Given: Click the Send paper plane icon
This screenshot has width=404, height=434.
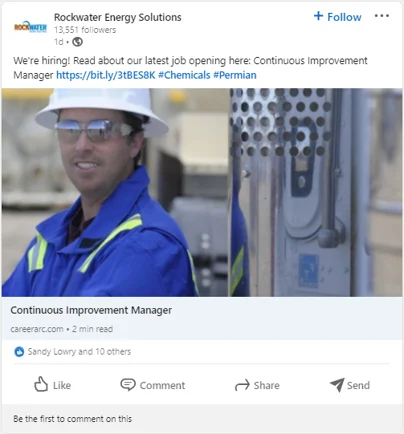Looking at the screenshot, I should (337, 385).
